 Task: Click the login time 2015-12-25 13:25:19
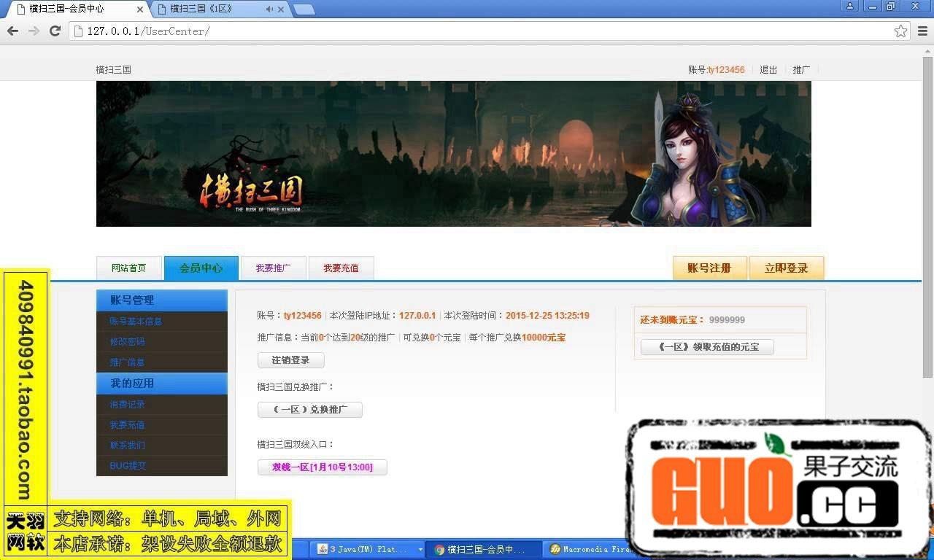547,316
